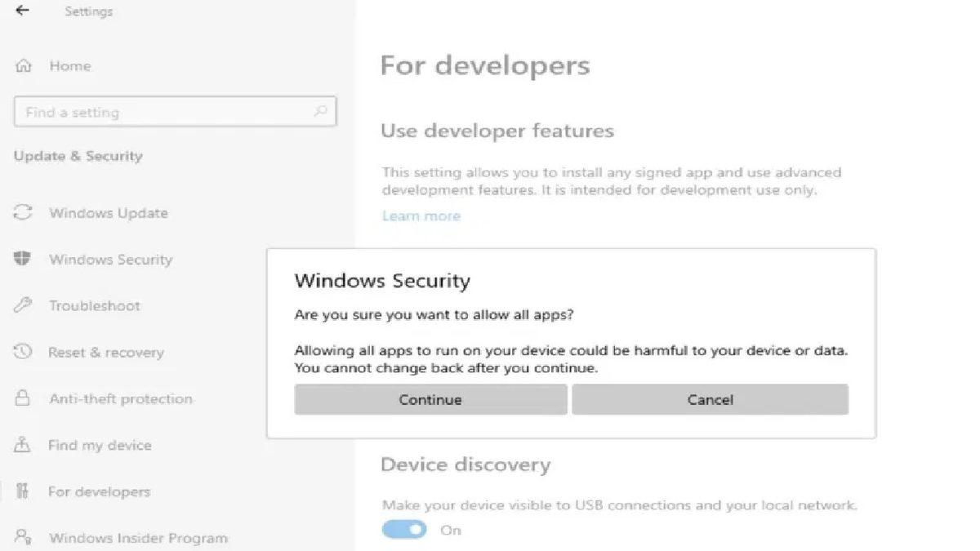
Task: Select the Windows Insider Program entry
Action: tap(138, 537)
